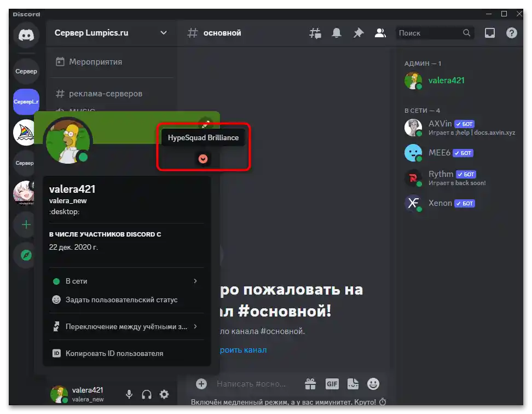Open the Discord home button
The image size is (532, 414).
pyautogui.click(x=26, y=36)
